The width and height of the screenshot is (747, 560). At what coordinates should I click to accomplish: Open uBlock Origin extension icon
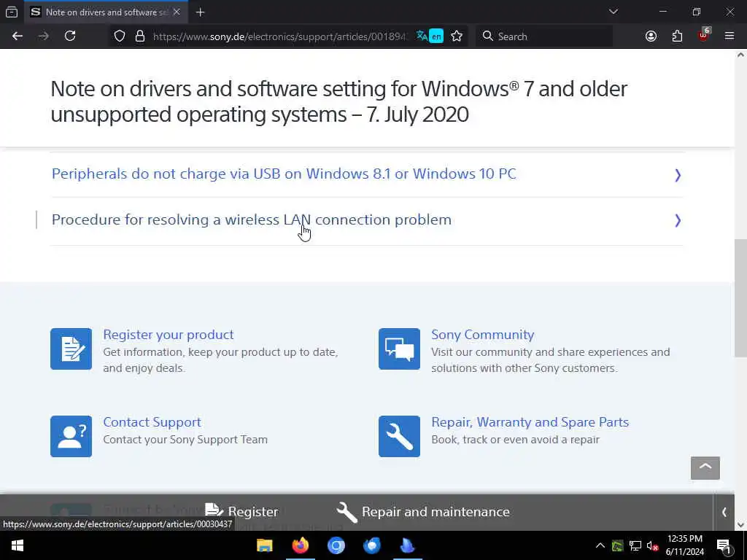704,35
